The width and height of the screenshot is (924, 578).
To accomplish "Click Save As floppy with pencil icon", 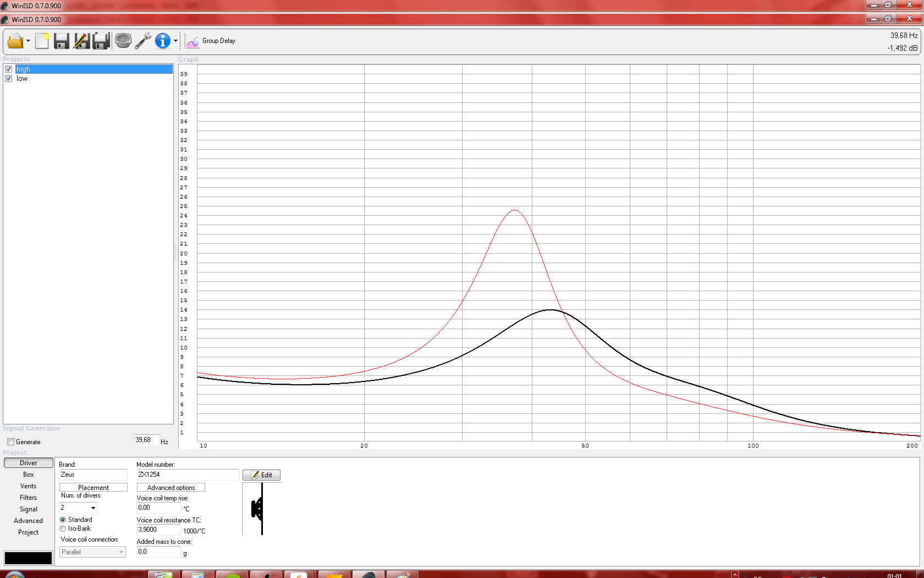I will (x=81, y=41).
